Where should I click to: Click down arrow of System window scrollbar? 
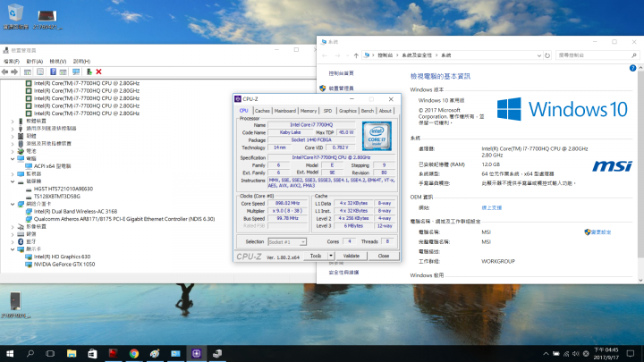coord(640,281)
